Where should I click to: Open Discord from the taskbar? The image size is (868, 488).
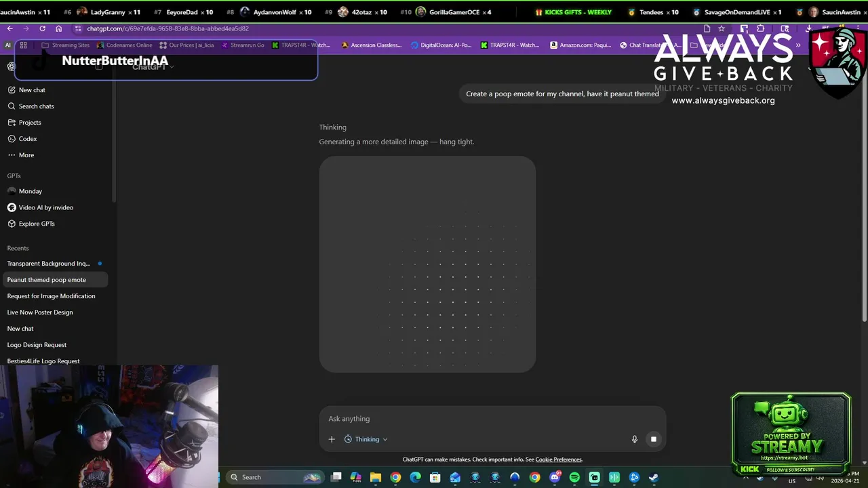pos(555,477)
